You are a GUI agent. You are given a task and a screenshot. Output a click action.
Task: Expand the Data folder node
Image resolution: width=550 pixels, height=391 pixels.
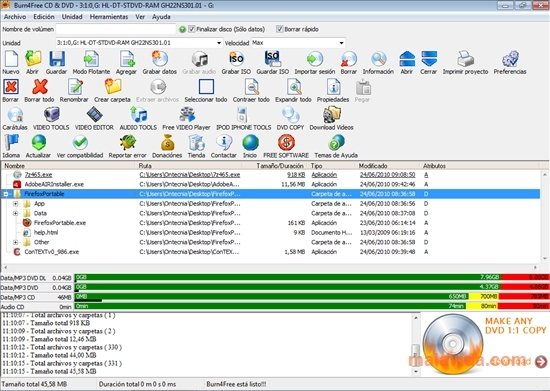(x=15, y=213)
